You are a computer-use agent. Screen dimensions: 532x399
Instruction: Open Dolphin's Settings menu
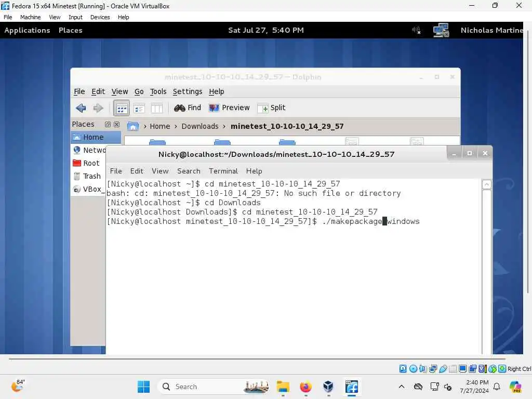click(187, 91)
